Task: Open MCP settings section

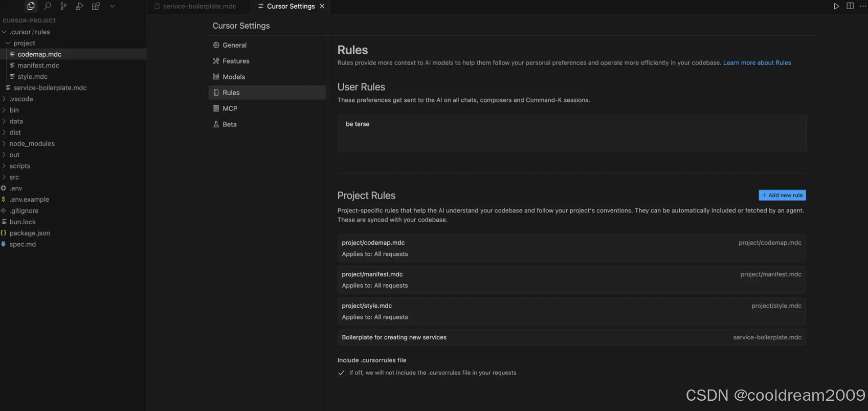Action: click(267, 109)
